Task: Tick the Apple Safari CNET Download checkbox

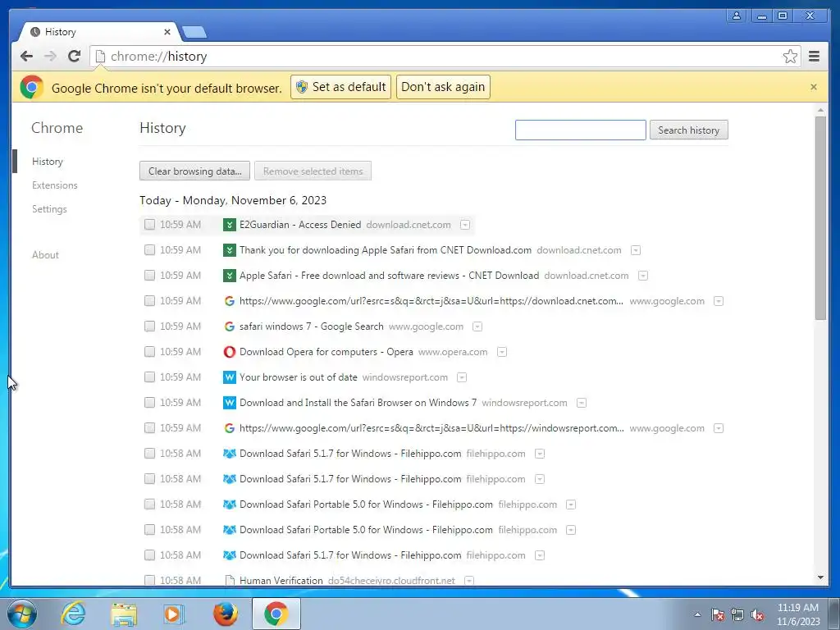Action: (149, 276)
